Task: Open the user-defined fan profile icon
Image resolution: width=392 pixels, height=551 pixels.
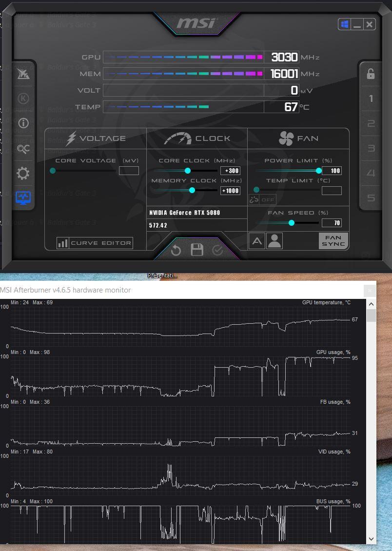Action: tap(274, 241)
